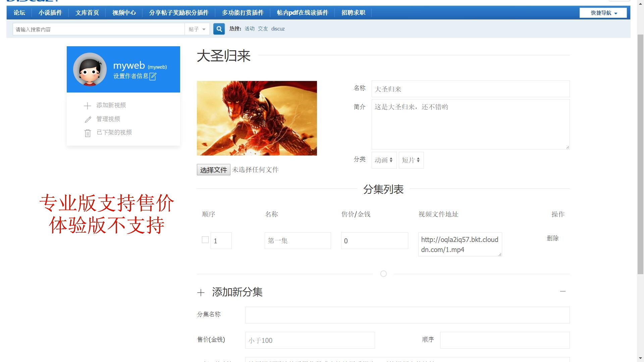Collapse the 添加新分集 section with the minus icon
644x362 pixels.
[x=563, y=291]
